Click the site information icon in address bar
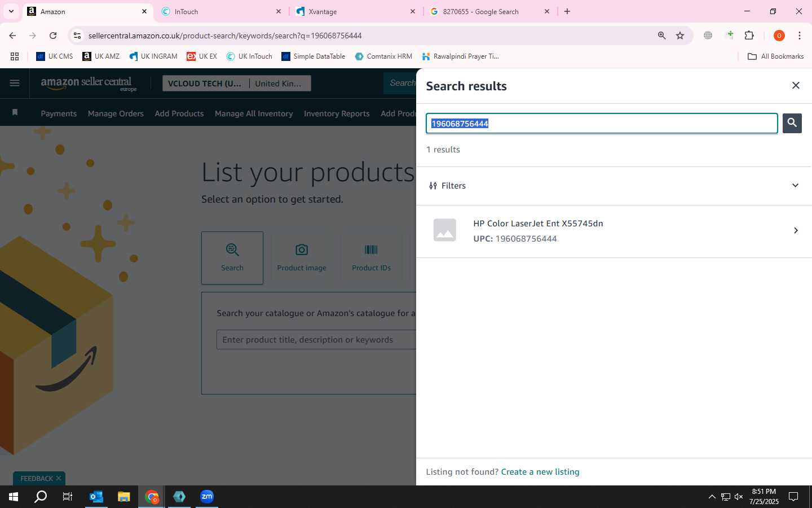This screenshot has width=812, height=508. coord(77,36)
